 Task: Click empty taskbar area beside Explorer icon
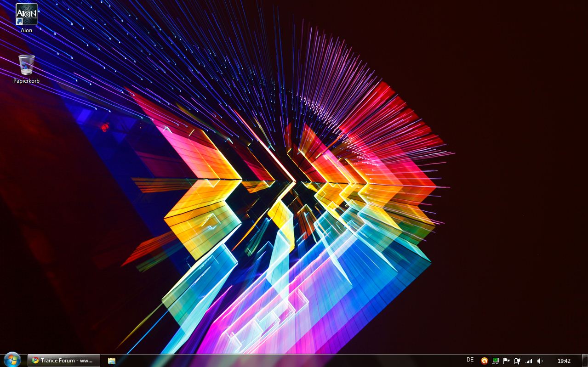coord(276,361)
